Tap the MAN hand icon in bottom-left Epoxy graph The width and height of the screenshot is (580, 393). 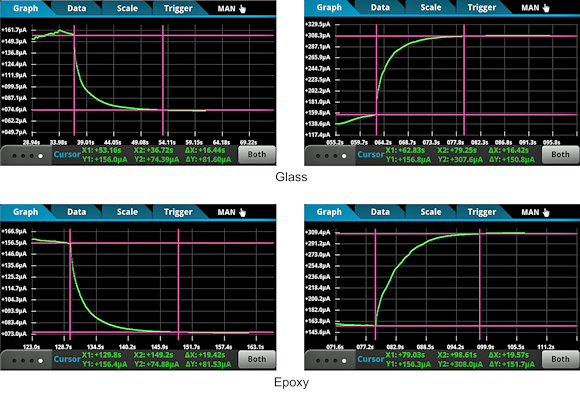242,212
